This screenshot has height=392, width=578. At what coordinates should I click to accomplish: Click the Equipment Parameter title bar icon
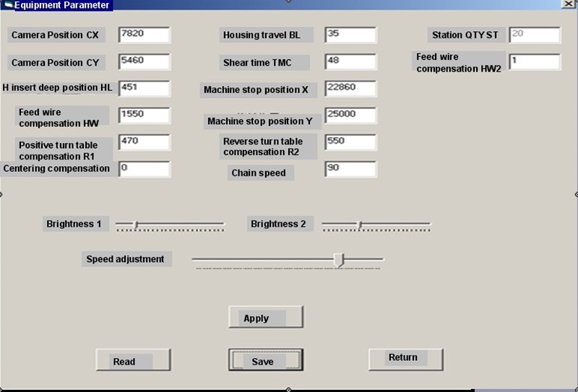pos(8,5)
